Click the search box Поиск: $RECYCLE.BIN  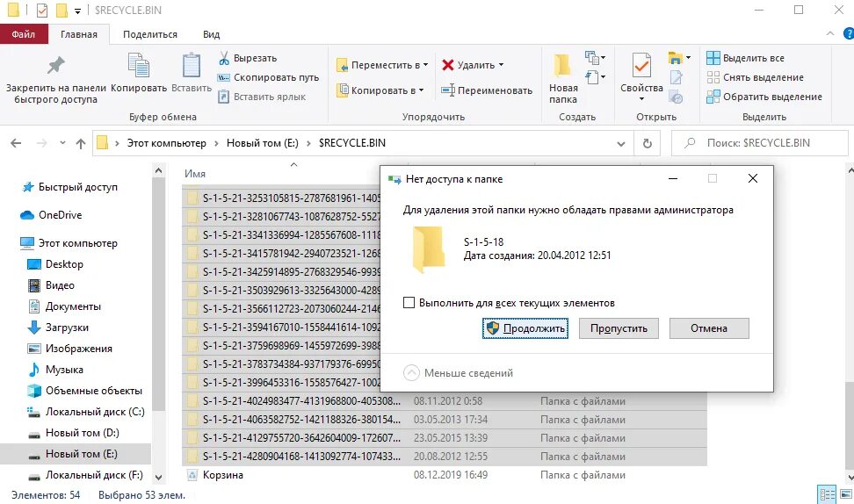tap(760, 143)
